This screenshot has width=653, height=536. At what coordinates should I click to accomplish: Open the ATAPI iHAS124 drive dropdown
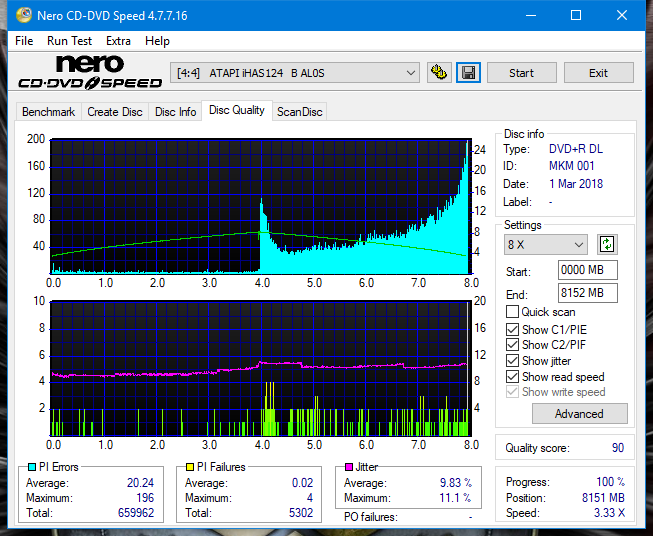pos(295,73)
